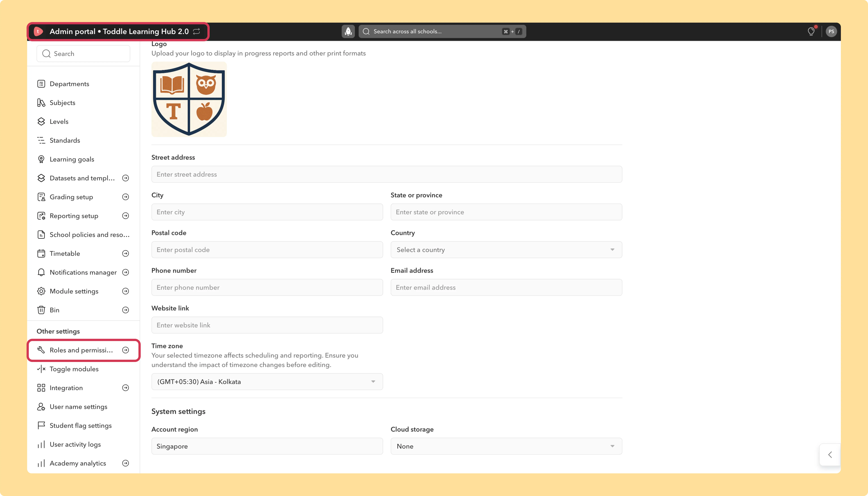Focus the sidebar Search field
868x496 pixels.
[83, 53]
